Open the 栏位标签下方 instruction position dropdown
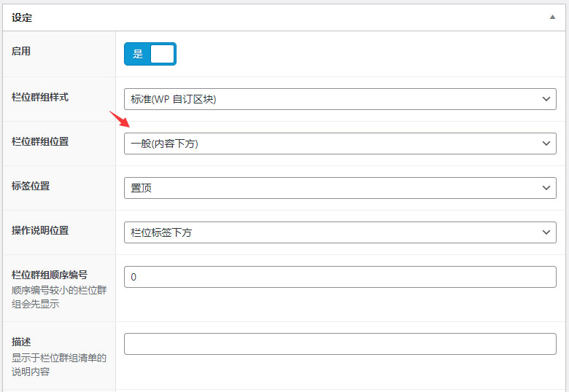 (x=339, y=232)
